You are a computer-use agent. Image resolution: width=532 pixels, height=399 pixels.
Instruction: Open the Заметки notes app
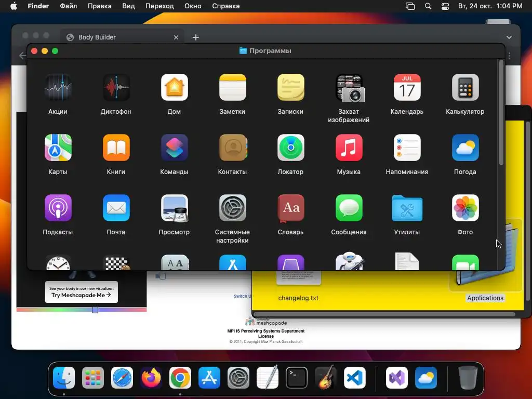(x=232, y=87)
